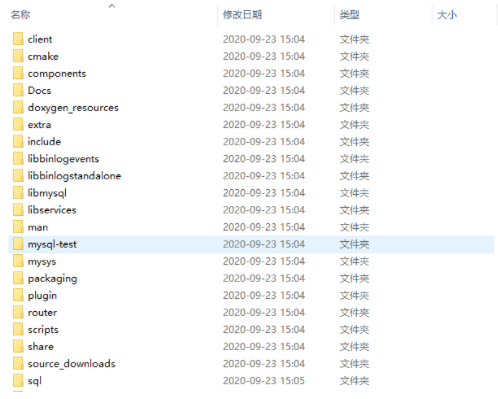Viewport: 498px width, 399px height.
Task: Select the source_downloads folder name
Action: point(71,364)
